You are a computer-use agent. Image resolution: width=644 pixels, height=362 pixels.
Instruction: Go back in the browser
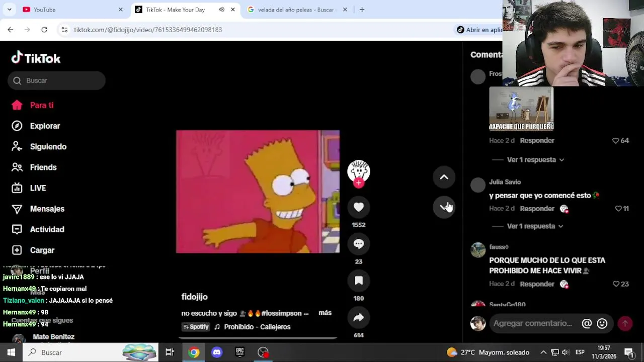[11, 30]
